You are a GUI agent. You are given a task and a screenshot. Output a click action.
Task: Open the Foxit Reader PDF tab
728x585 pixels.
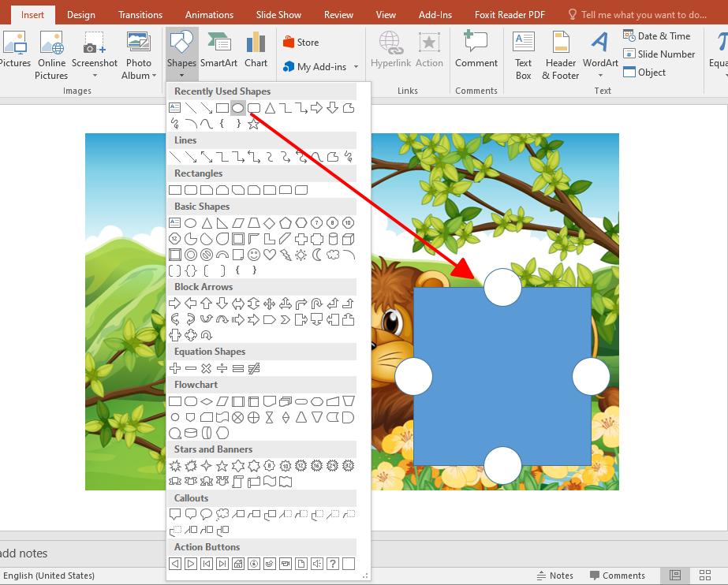tap(510, 14)
